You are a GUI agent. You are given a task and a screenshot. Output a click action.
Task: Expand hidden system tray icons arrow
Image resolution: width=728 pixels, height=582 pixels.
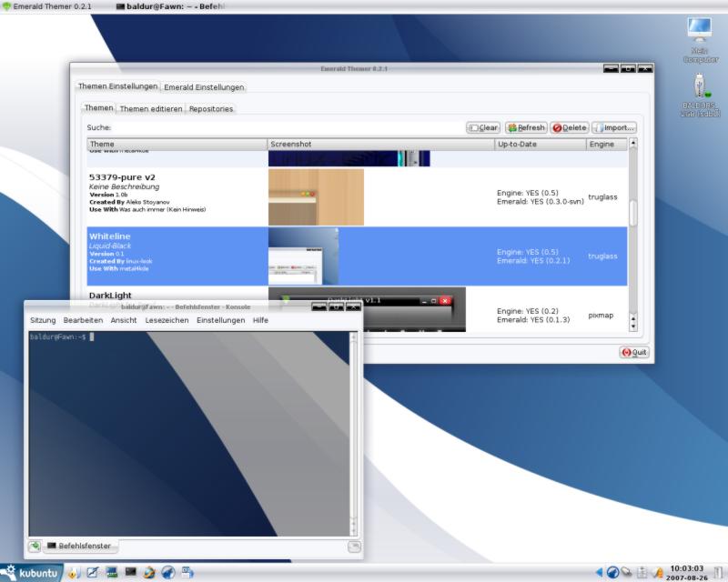599,573
